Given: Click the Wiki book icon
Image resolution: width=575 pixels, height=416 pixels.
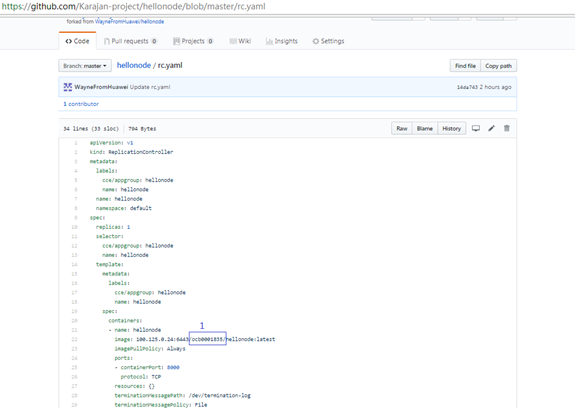Looking at the screenshot, I should (233, 41).
